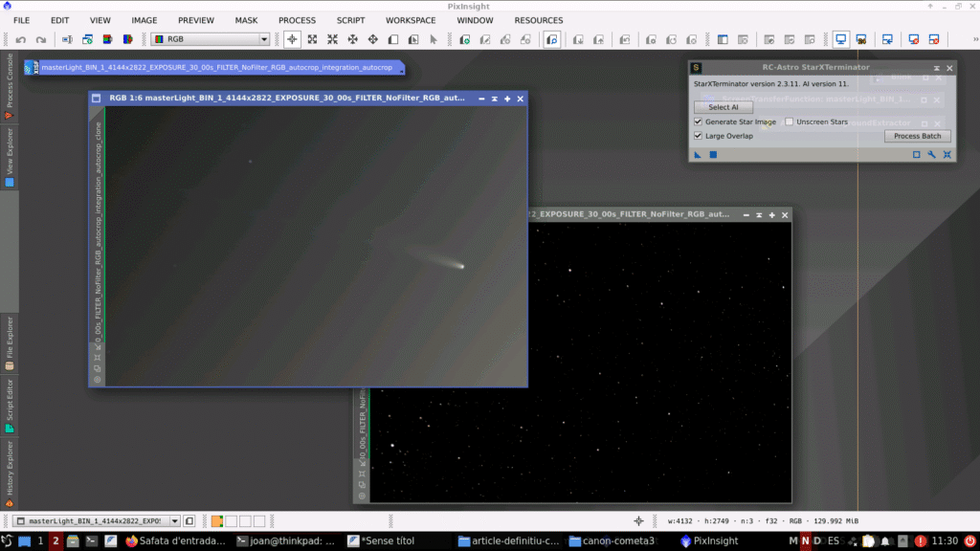Open the SCRIPT menu

pyautogui.click(x=350, y=20)
